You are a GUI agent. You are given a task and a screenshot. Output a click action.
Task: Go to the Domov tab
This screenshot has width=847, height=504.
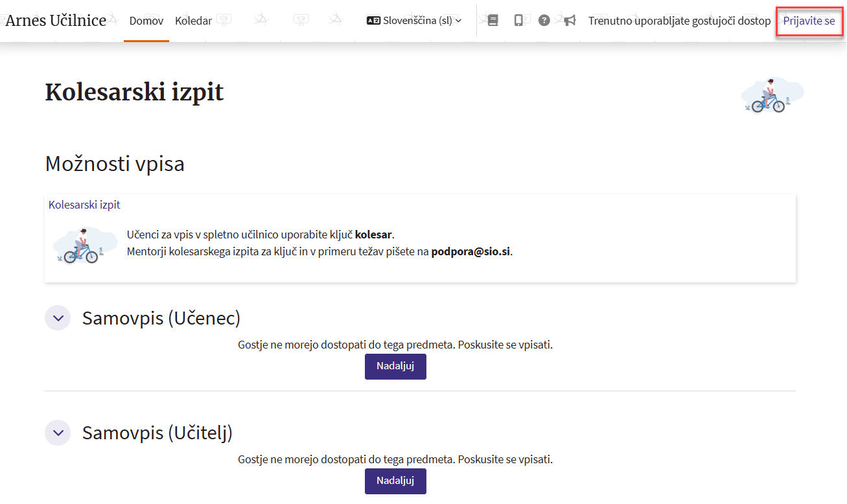[x=146, y=21]
